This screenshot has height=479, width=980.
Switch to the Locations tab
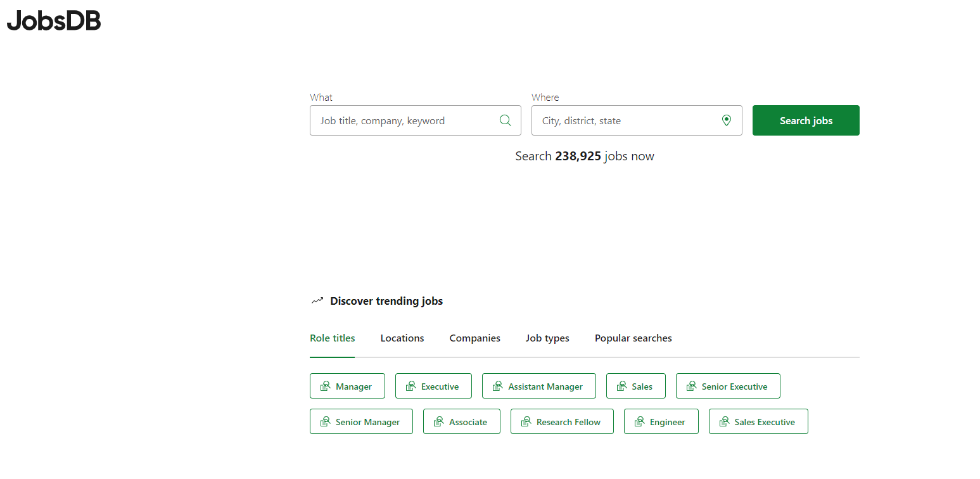(x=402, y=338)
